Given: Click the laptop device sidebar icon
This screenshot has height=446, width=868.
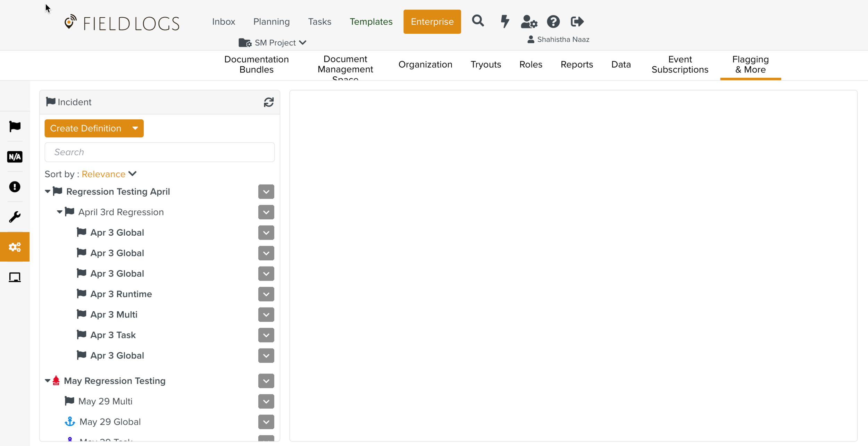Looking at the screenshot, I should (15, 277).
